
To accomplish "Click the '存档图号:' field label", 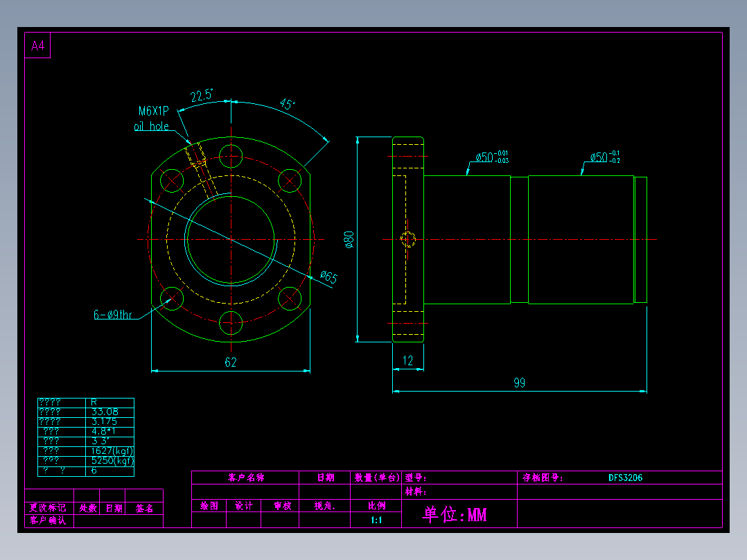I will (543, 478).
